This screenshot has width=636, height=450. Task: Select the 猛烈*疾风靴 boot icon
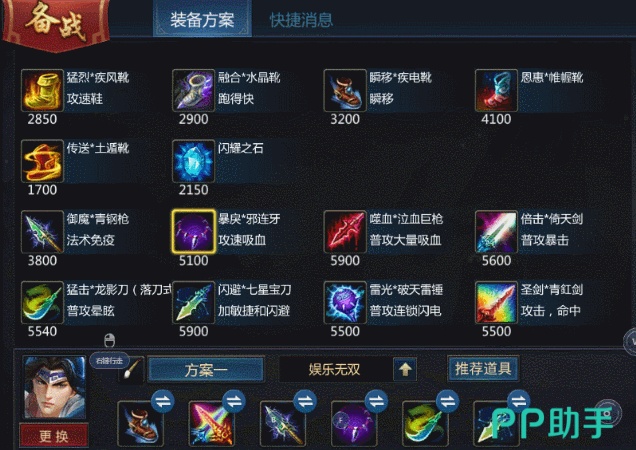pos(42,90)
